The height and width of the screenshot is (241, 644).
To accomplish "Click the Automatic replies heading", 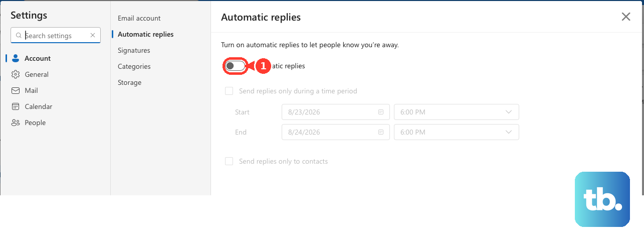I will click(261, 17).
